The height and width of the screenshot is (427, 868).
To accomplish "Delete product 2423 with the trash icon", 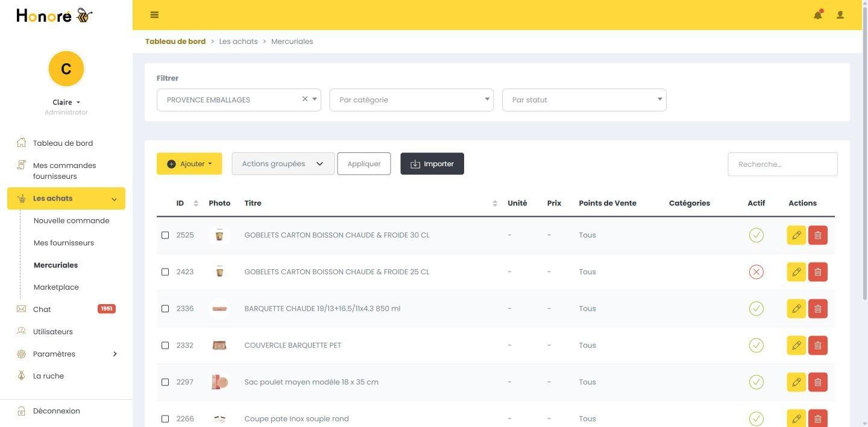I will (x=818, y=272).
